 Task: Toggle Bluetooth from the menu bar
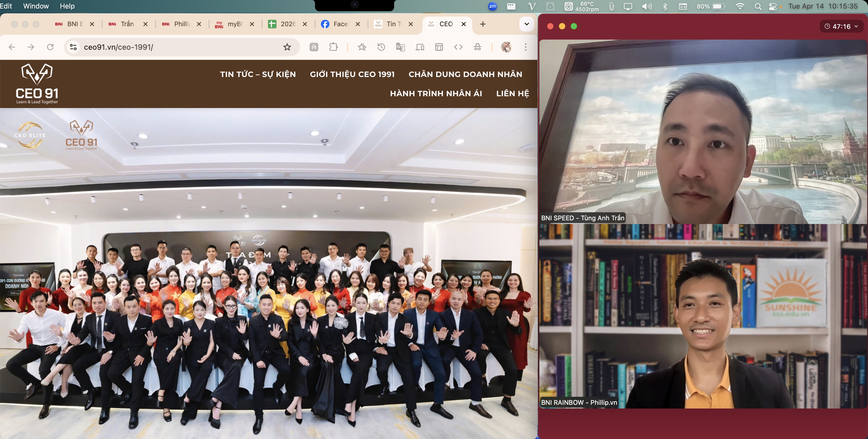tap(665, 6)
